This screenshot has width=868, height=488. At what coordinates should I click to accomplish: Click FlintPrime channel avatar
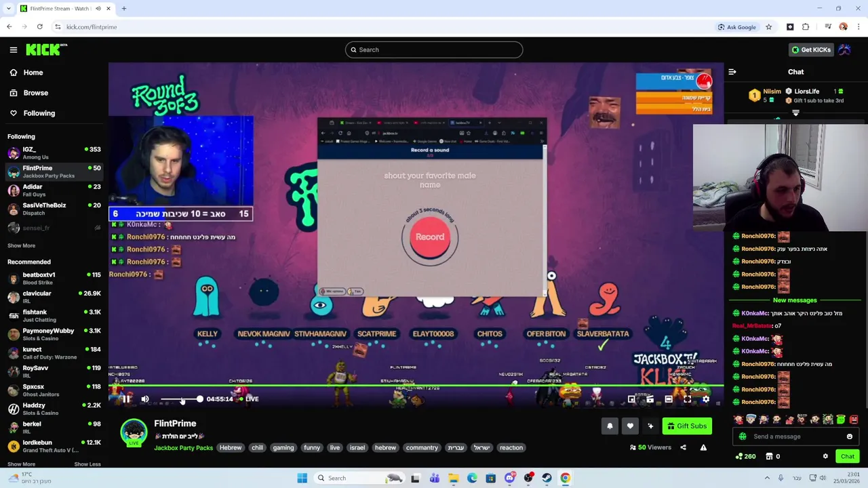click(134, 432)
